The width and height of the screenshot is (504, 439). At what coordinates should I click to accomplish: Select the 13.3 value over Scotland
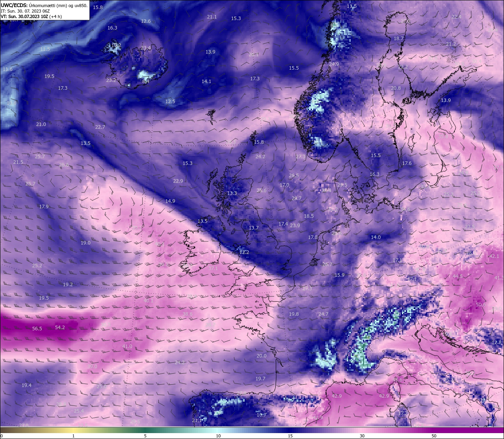tap(232, 193)
